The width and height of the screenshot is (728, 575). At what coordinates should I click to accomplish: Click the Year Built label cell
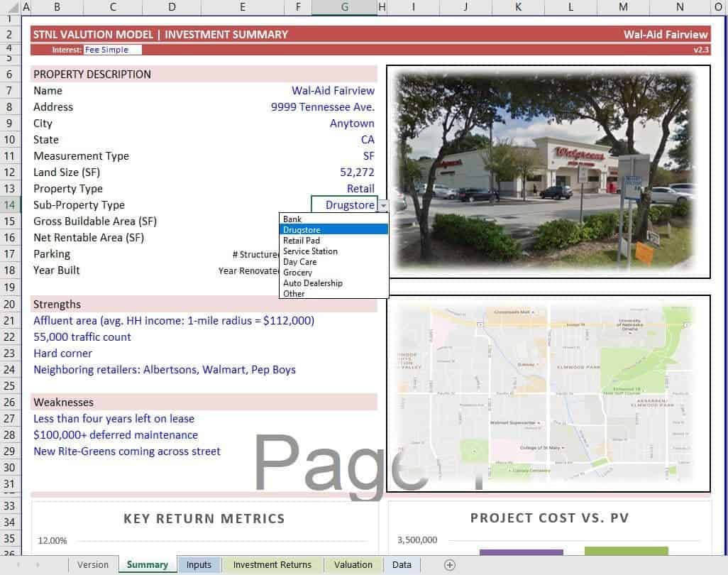[x=56, y=270]
